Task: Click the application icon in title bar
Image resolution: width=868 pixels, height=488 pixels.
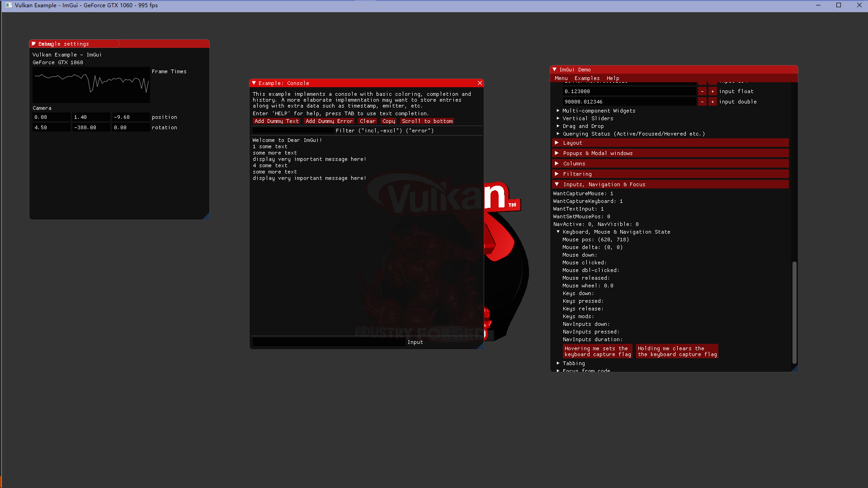Action: click(9, 5)
